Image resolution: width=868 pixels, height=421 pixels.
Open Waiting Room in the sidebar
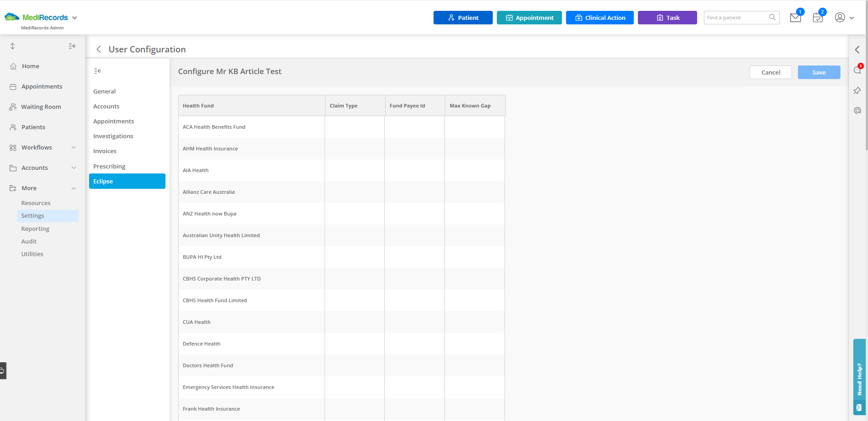coord(41,107)
